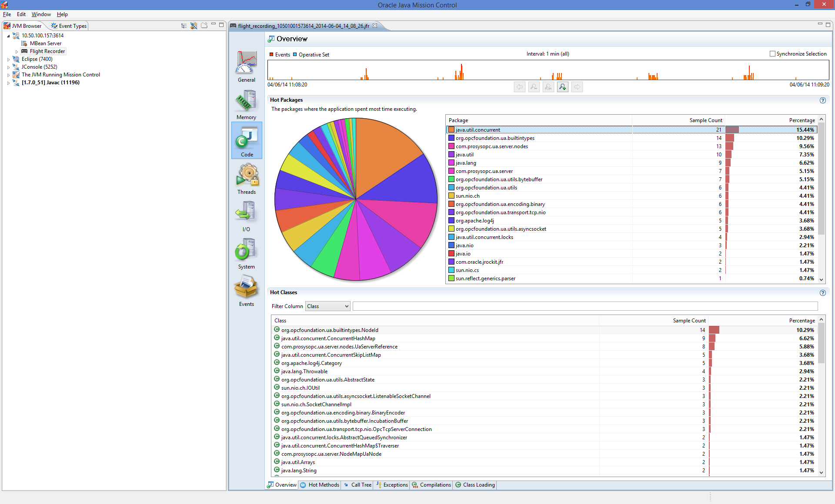Close the flight_recording jfr editor tab
835x504 pixels.
375,26
